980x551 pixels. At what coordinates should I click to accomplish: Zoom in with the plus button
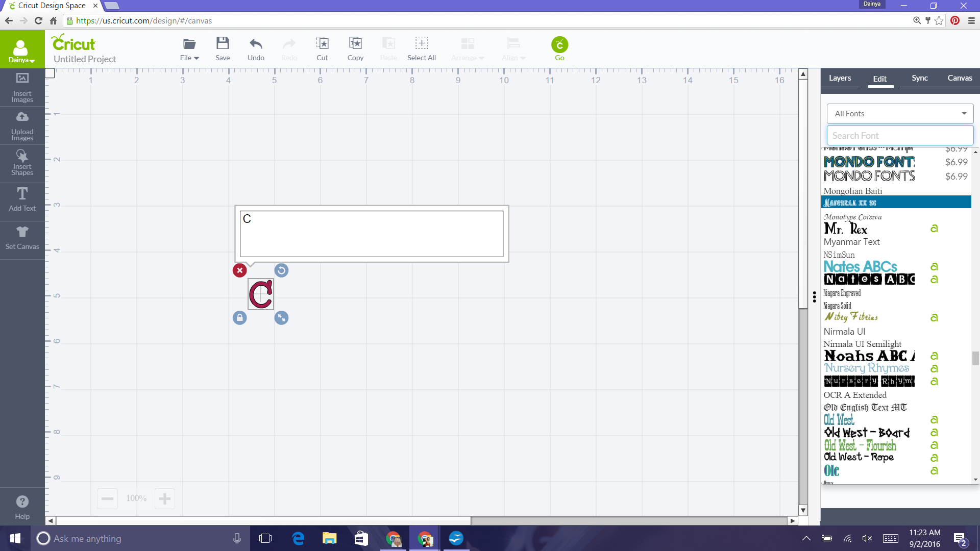click(164, 498)
